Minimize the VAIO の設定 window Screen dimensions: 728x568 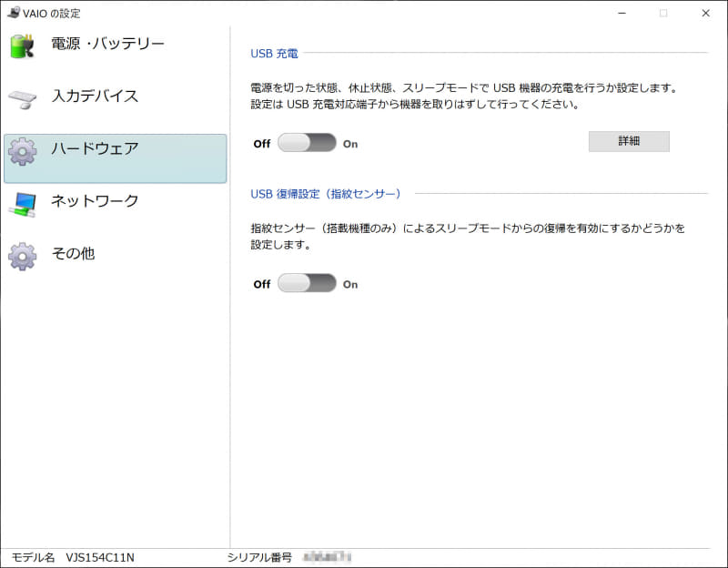click(621, 14)
